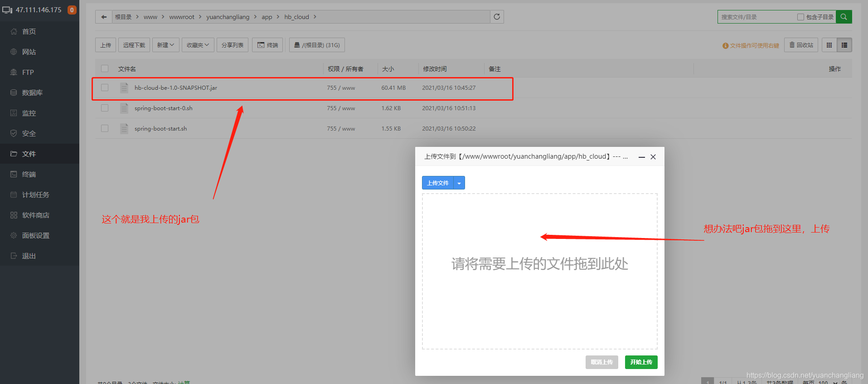Click the 面板设置 gear icon
The width and height of the screenshot is (868, 384).
14,235
